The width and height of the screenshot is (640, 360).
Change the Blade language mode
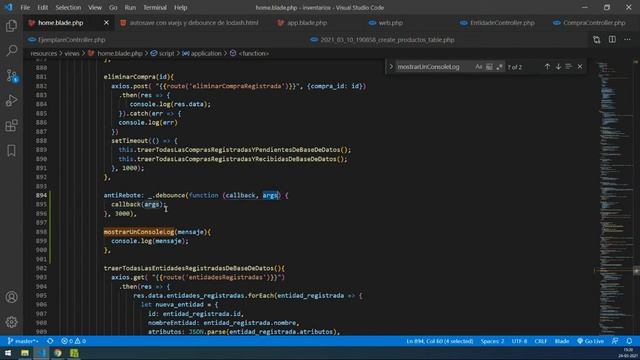[562, 341]
